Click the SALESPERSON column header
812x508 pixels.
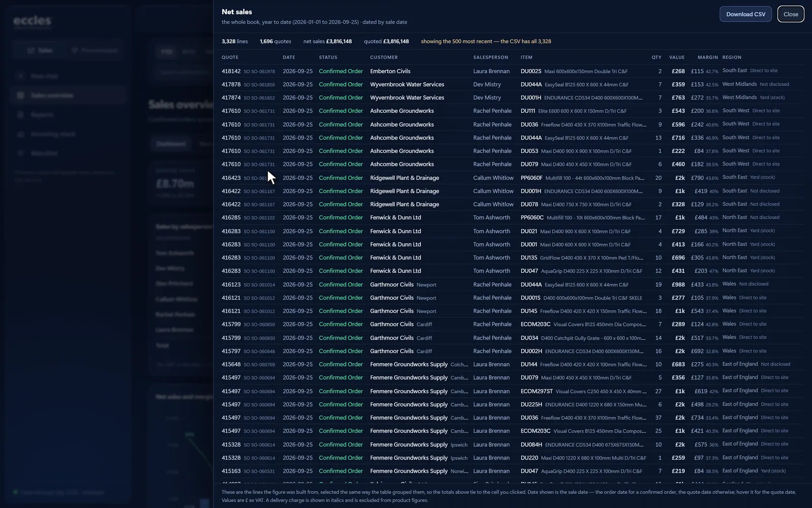tap(490, 57)
